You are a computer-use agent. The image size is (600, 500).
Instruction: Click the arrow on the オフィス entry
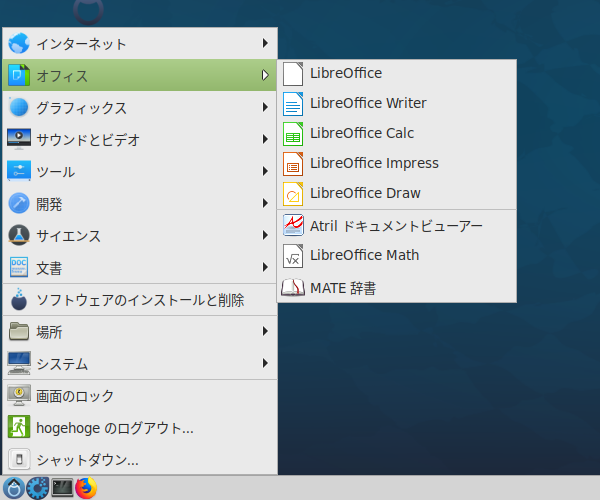(265, 75)
